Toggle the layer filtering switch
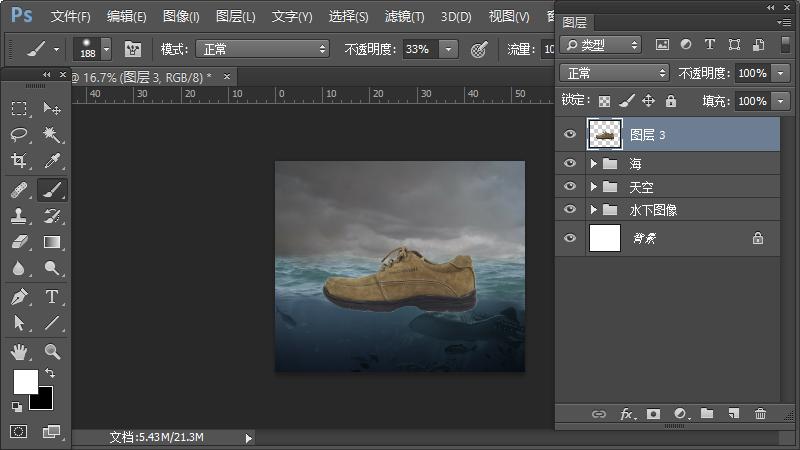 click(x=786, y=45)
